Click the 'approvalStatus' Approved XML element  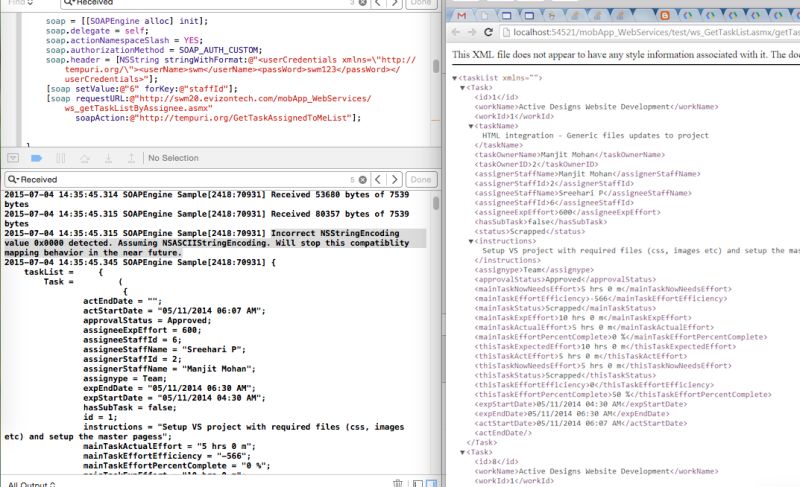pyautogui.click(x=565, y=279)
